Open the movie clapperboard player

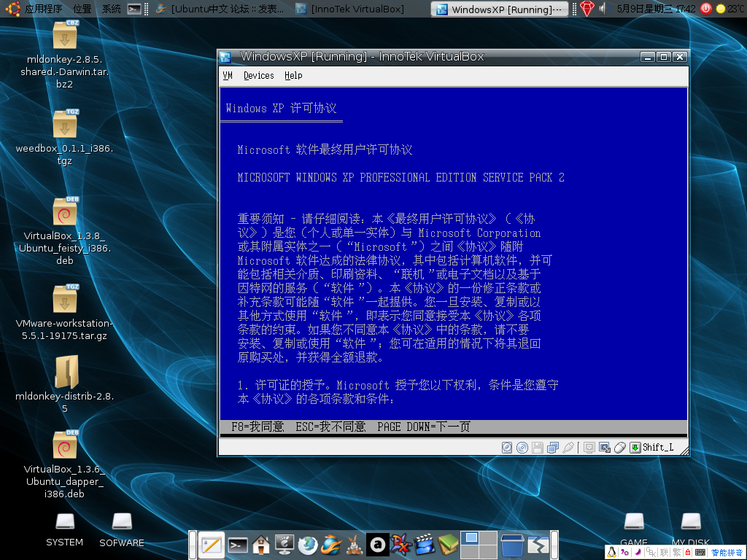tap(425, 545)
